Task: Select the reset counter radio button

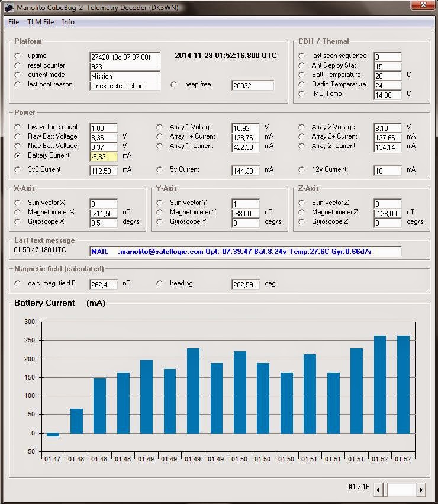Action: 18,65
